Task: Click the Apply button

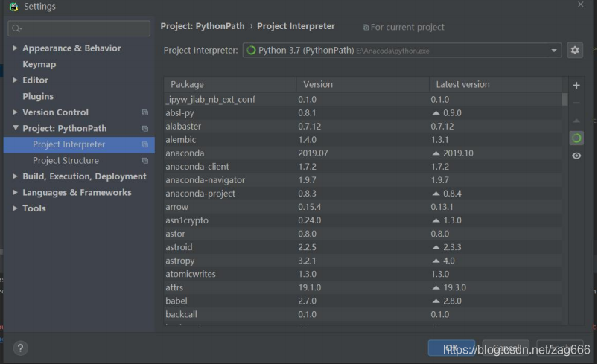Action: [560, 348]
